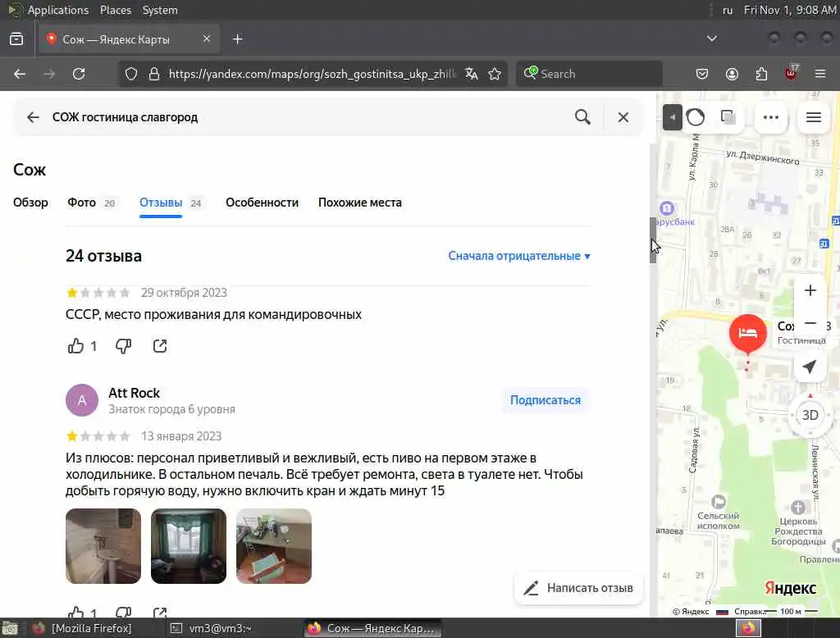840x638 pixels.
Task: Open the Applications menu
Action: click(58, 10)
